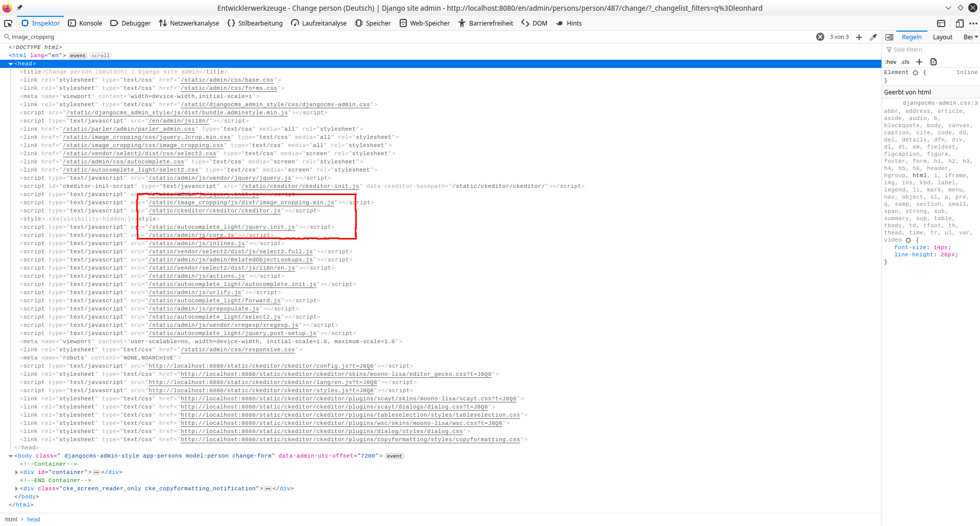Select head in the breadcrumb bar

click(33, 519)
